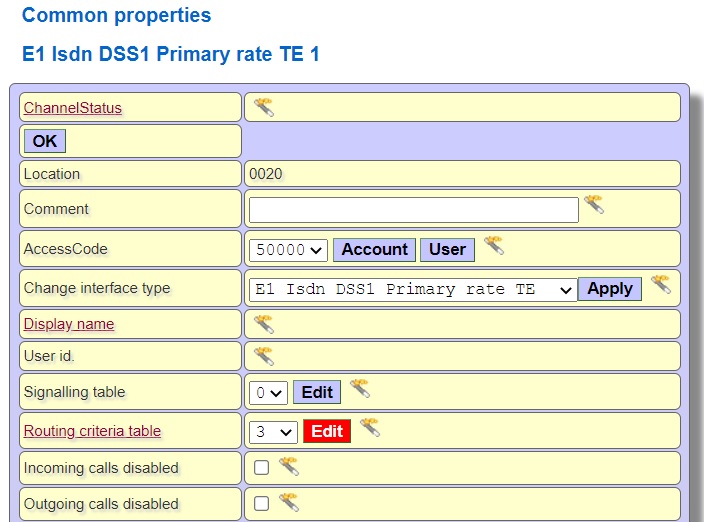This screenshot has height=522, width=704.
Task: Click the wrench icon in ChannelStatus row
Action: (263, 107)
